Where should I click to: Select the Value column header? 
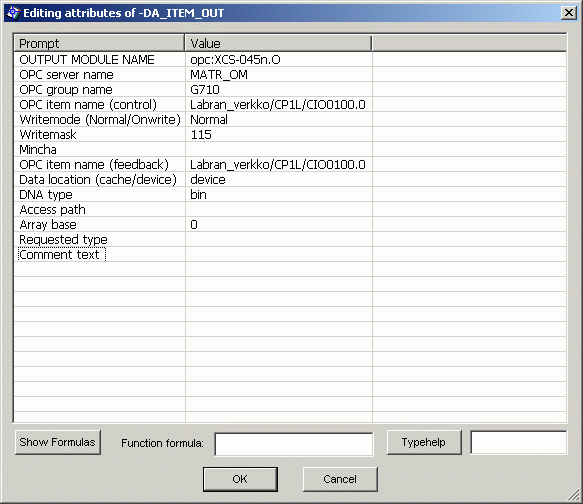278,43
